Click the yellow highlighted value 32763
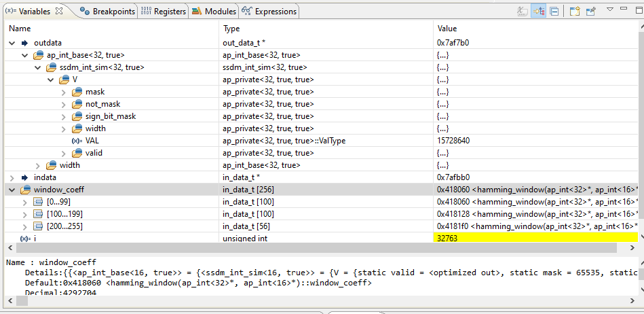Screen dimensions: 644x314 coord(535,238)
